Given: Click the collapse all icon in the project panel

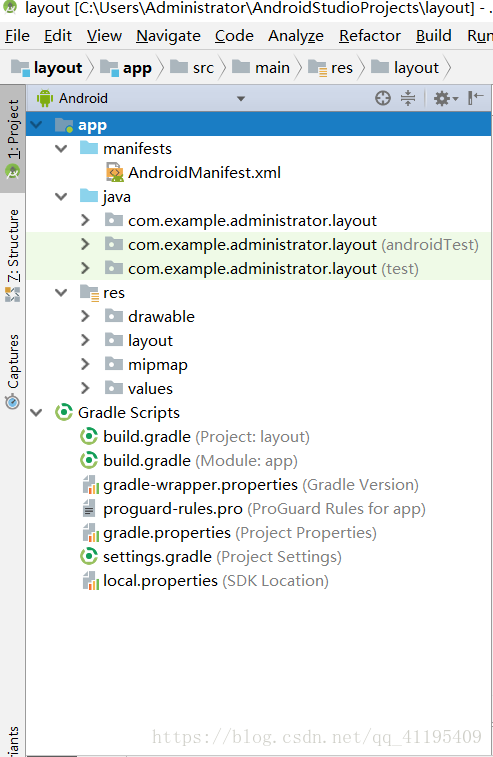Looking at the screenshot, I should coord(408,98).
